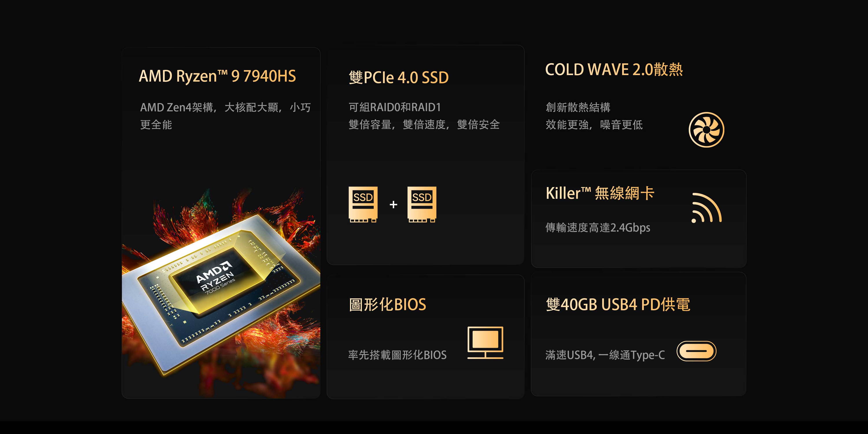Open the AMD Ryzen 9 7940HS heading
Image resolution: width=868 pixels, height=434 pixels.
(x=217, y=76)
